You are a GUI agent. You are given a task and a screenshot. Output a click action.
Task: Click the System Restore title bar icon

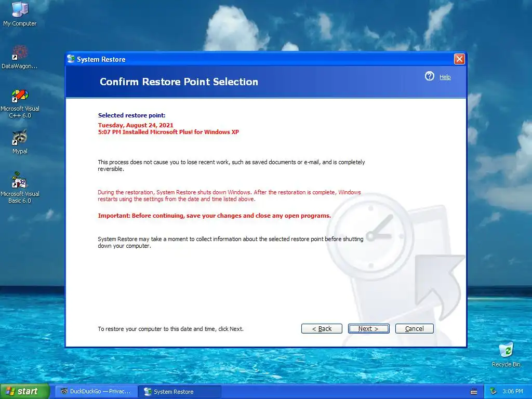71,59
